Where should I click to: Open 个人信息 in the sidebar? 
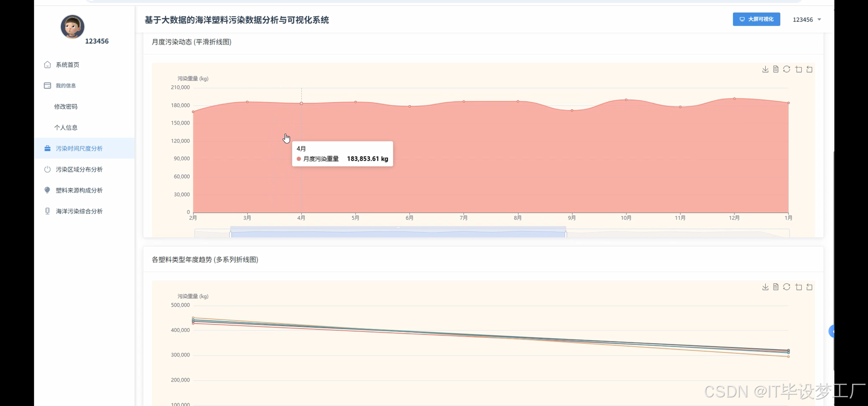click(66, 127)
